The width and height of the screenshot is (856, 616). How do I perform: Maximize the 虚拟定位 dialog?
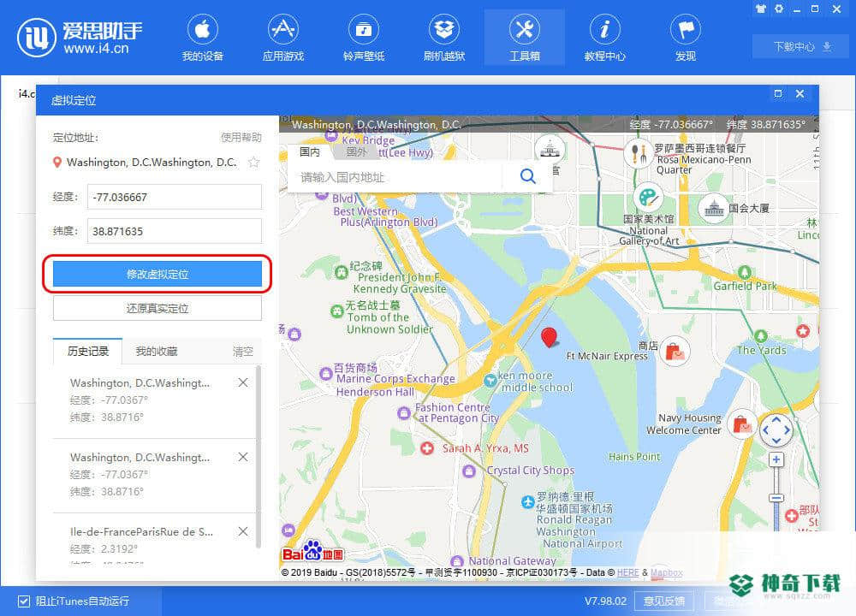(778, 93)
